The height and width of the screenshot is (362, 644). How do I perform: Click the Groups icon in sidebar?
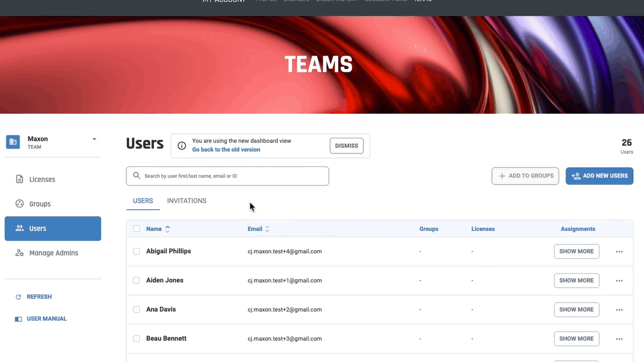20,204
